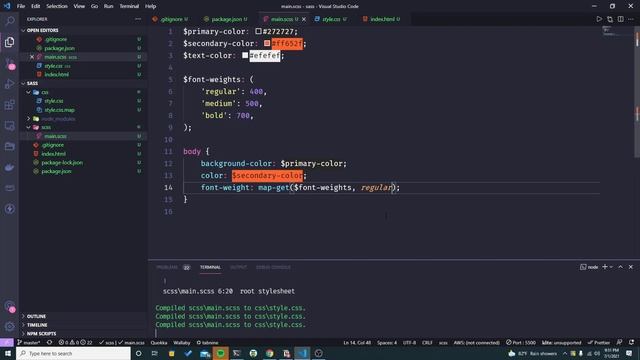
Task: Open changes compare icon in editor toolbar
Action: [x=610, y=19]
